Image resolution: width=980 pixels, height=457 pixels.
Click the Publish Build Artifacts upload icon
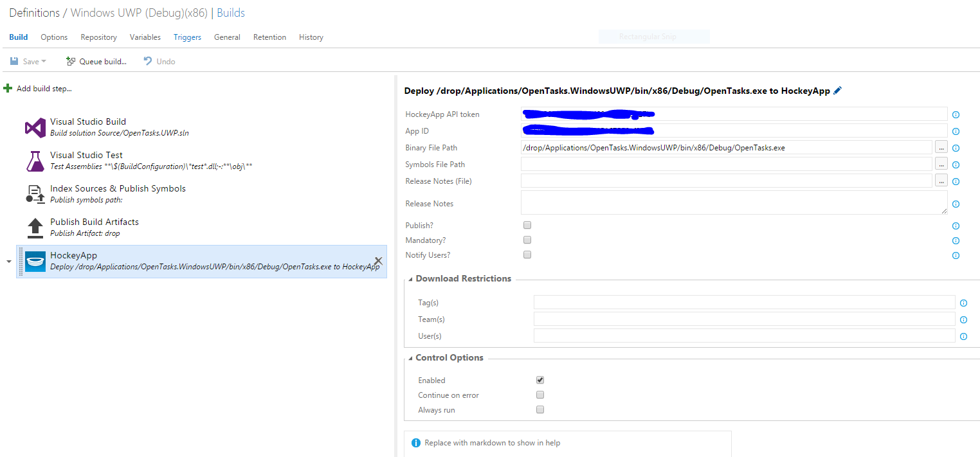(x=35, y=228)
